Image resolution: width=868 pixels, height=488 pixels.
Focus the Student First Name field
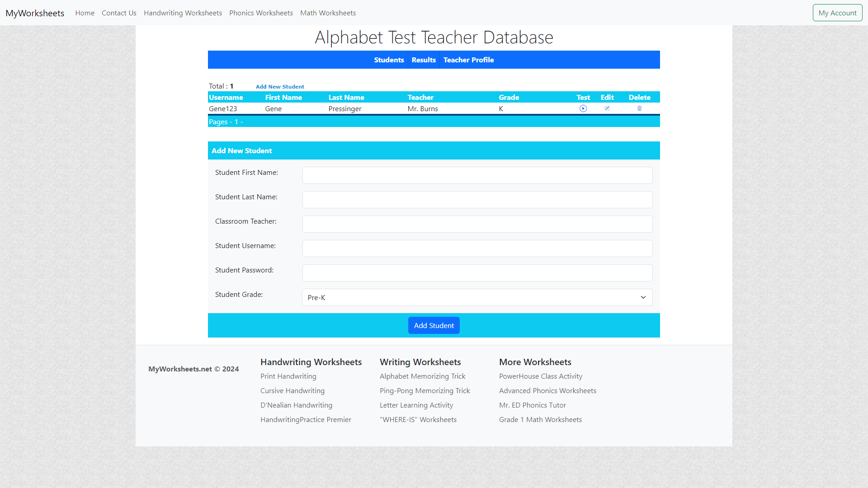477,175
